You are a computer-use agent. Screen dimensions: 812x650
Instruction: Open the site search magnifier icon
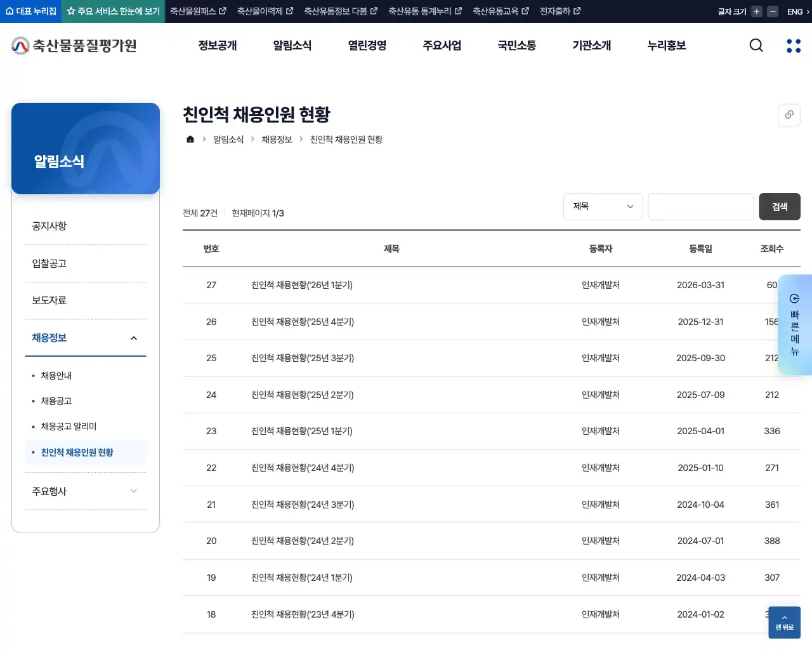pos(756,45)
